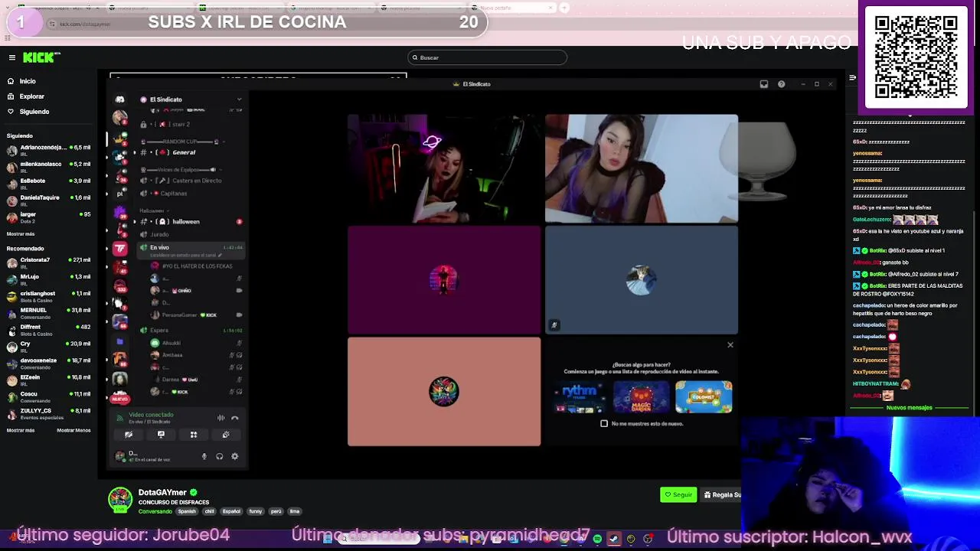The image size is (980, 551).
Task: Click the TF red server icon
Action: [x=119, y=248]
